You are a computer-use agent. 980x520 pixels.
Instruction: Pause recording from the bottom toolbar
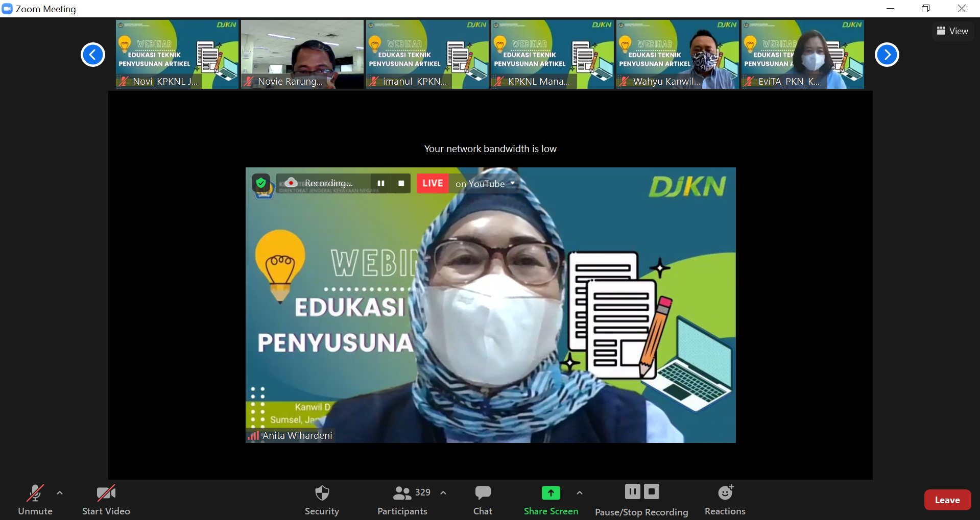tap(632, 491)
